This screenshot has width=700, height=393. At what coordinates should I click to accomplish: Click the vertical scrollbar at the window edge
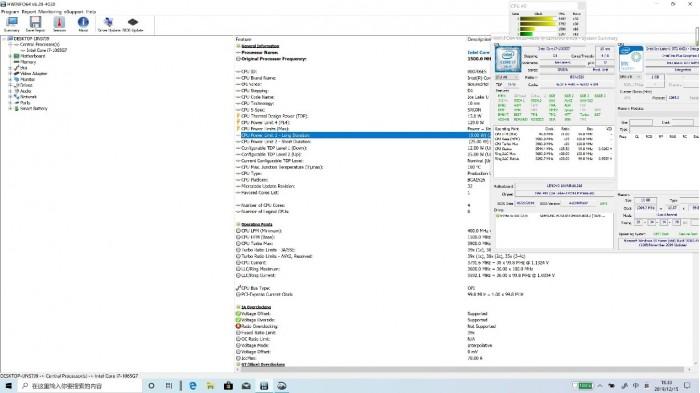[x=697, y=36]
